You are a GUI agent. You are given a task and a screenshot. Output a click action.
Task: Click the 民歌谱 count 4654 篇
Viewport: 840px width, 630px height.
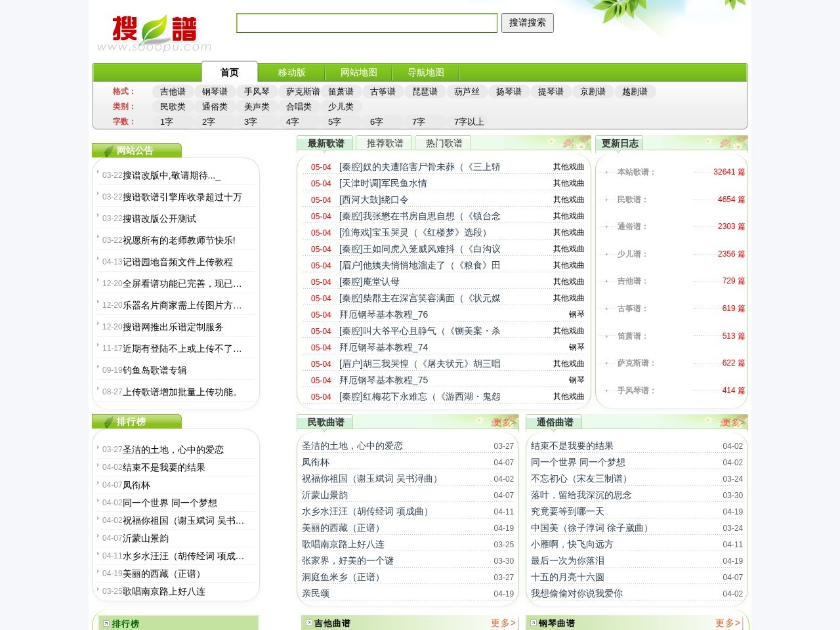[731, 199]
